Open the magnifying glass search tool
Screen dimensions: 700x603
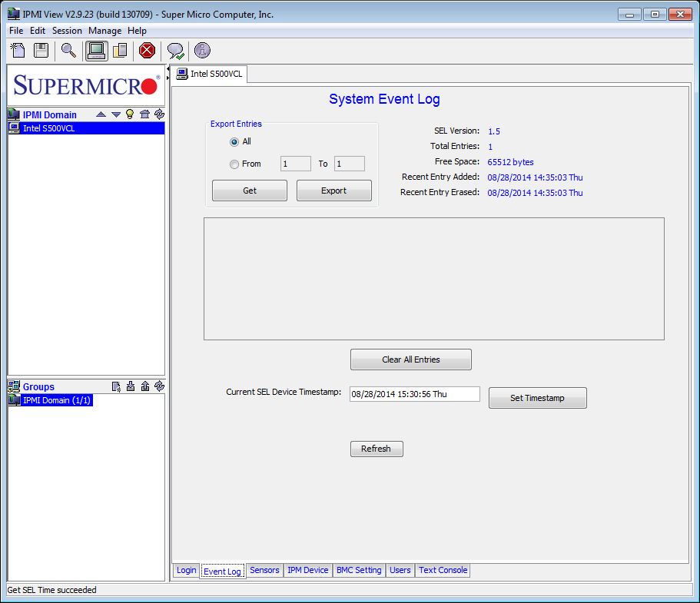68,51
